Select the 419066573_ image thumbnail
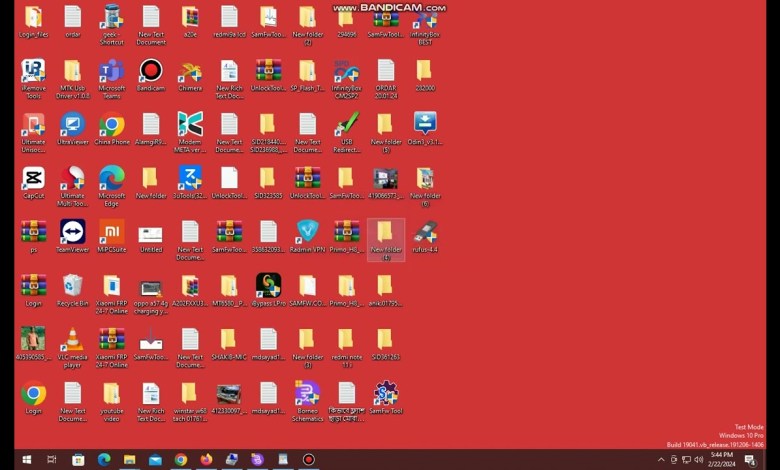Viewport: 780px width, 470px height. pos(386,183)
